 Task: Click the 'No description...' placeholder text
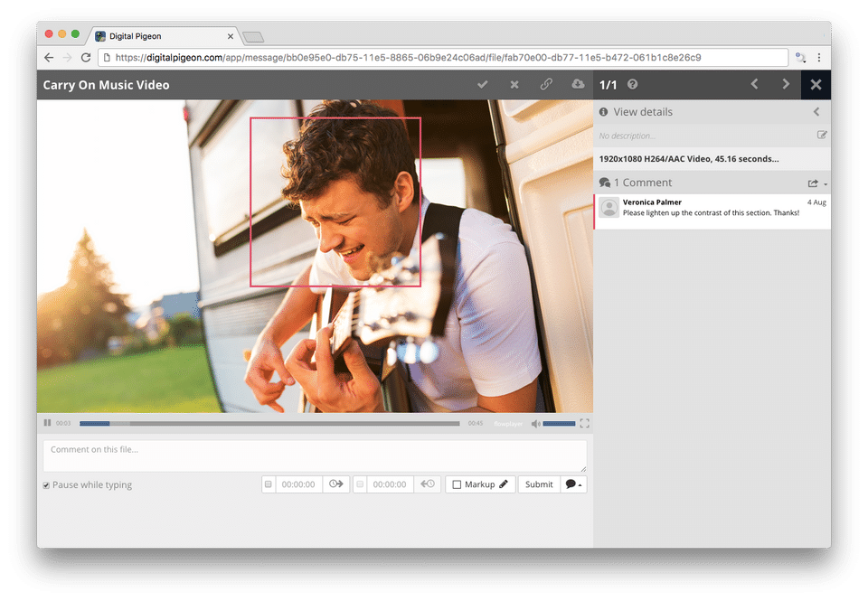(x=627, y=136)
